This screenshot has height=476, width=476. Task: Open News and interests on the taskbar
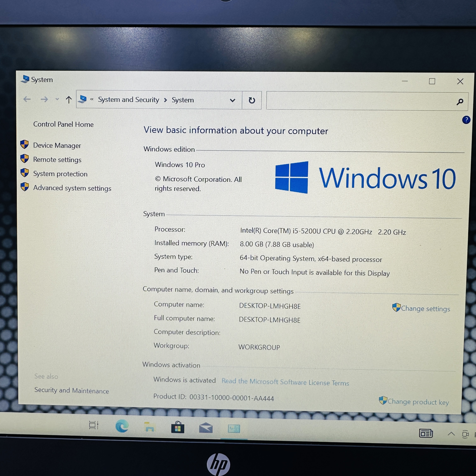(426, 433)
